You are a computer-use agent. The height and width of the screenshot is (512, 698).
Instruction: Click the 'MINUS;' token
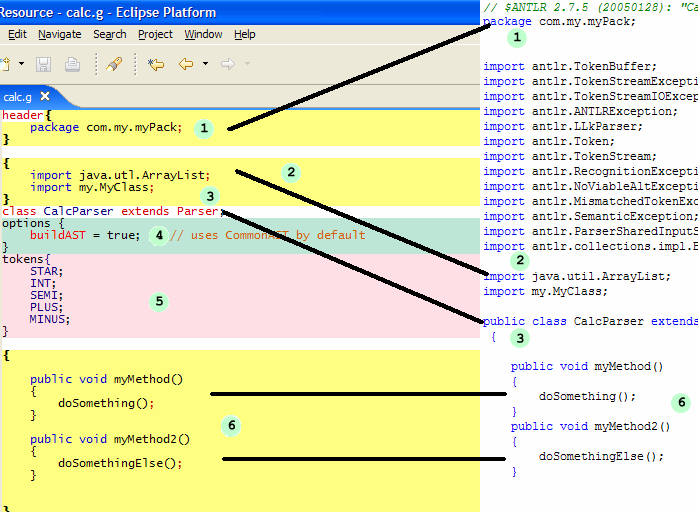[50, 319]
